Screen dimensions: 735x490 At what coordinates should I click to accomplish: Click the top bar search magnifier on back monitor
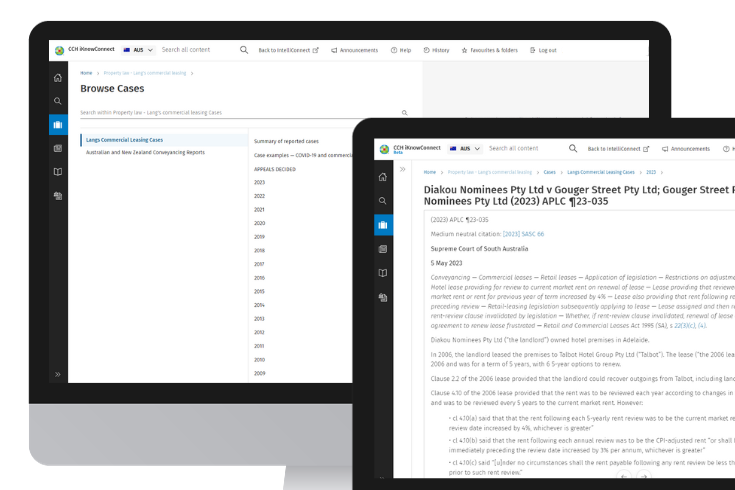click(x=244, y=50)
